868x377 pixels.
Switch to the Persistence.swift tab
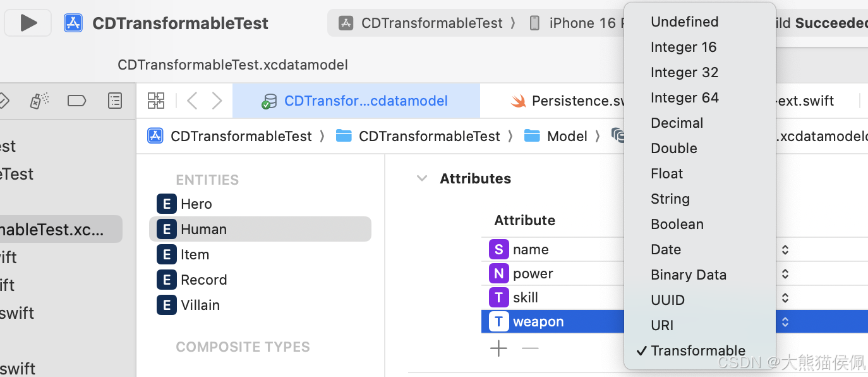569,101
